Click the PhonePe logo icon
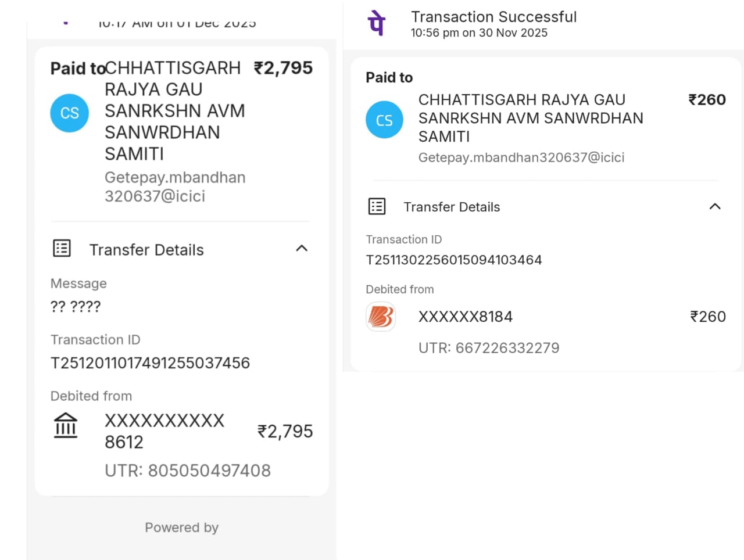 tap(377, 24)
